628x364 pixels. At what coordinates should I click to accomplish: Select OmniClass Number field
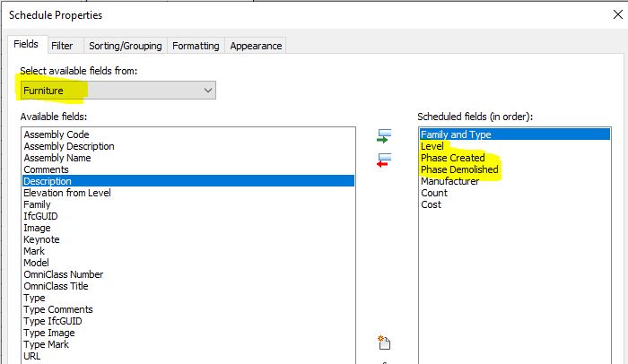coord(188,274)
